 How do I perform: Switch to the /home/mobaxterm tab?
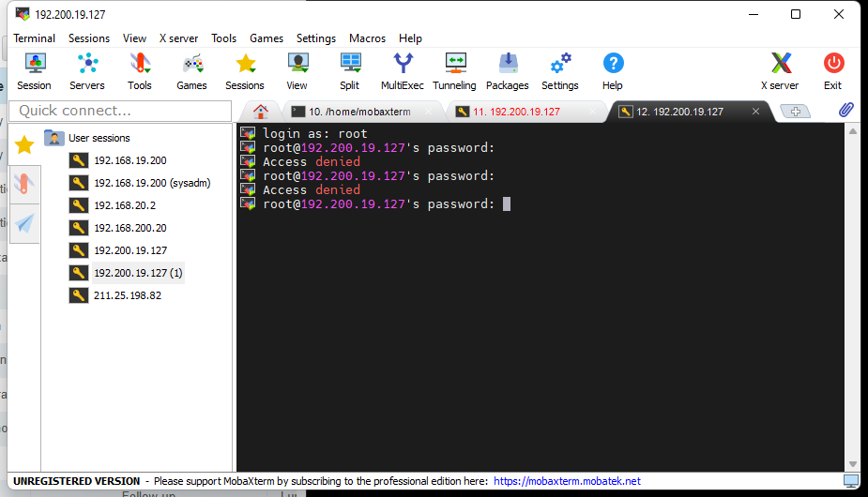(359, 112)
